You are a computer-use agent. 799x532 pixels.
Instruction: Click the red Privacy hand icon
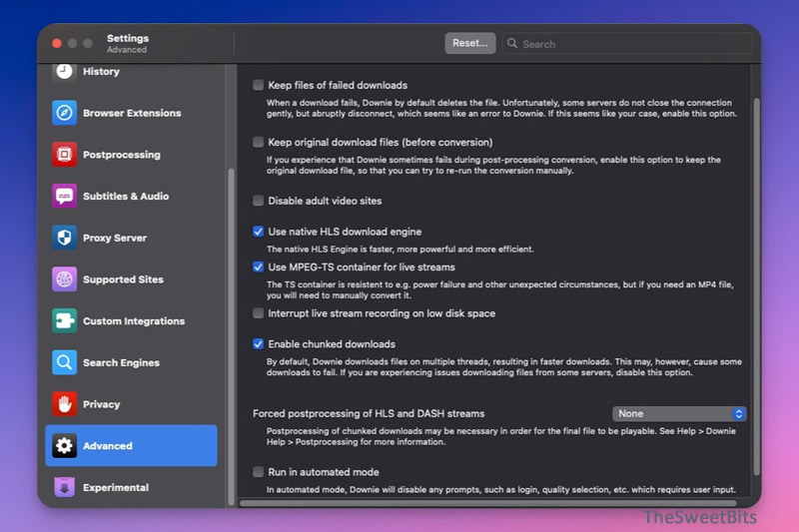pos(64,404)
